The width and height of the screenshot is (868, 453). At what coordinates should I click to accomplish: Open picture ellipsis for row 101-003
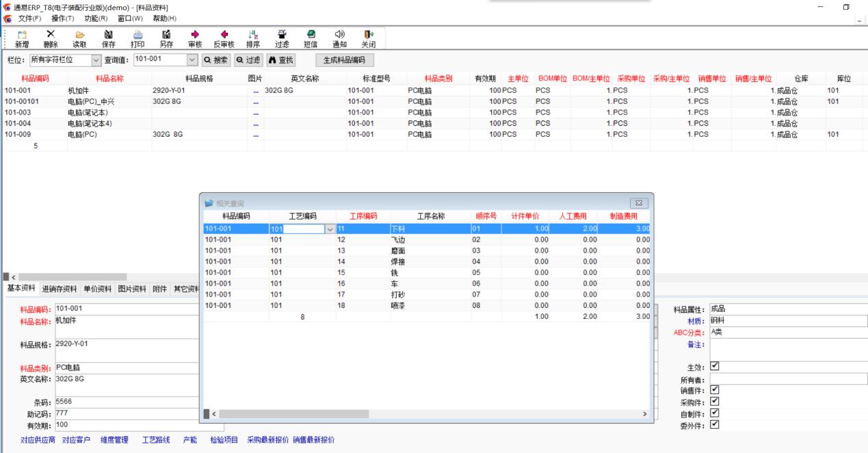256,112
